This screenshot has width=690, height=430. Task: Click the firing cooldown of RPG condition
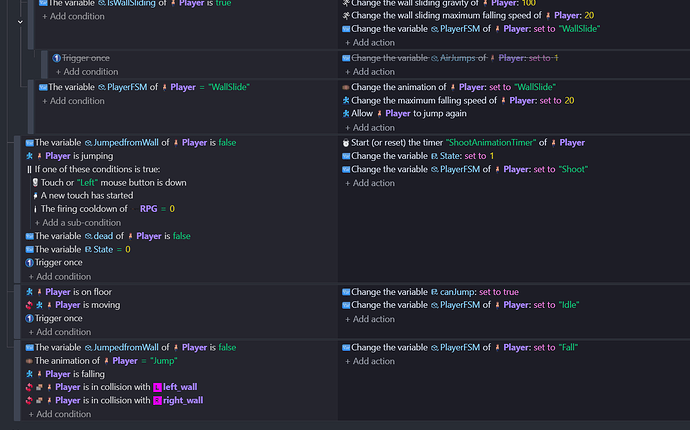tap(104, 209)
